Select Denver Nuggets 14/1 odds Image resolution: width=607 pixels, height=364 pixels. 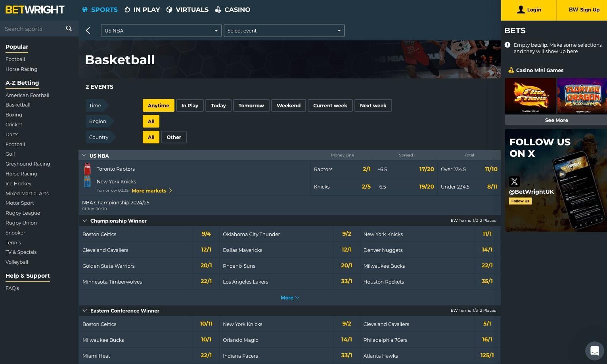click(487, 250)
